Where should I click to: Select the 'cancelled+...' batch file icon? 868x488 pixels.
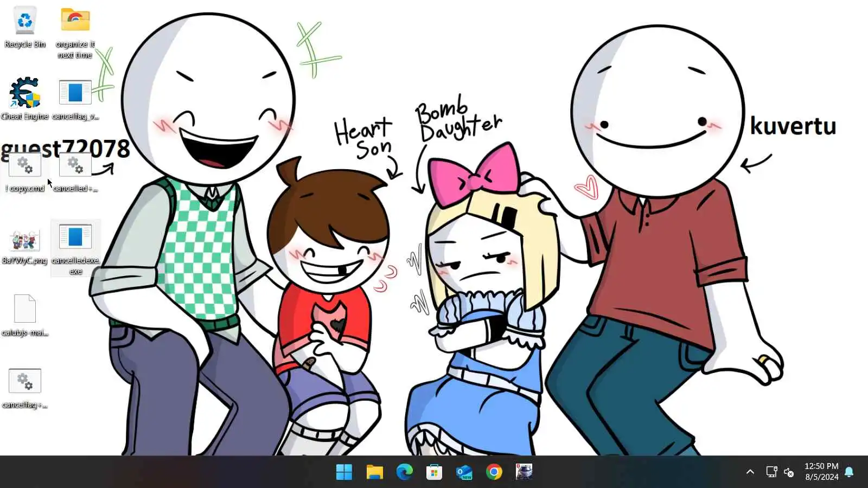tap(75, 172)
